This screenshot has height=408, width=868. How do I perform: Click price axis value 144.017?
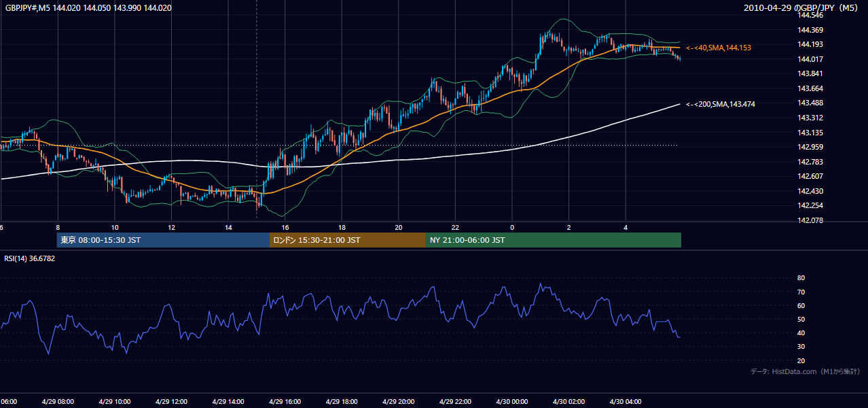tap(810, 59)
